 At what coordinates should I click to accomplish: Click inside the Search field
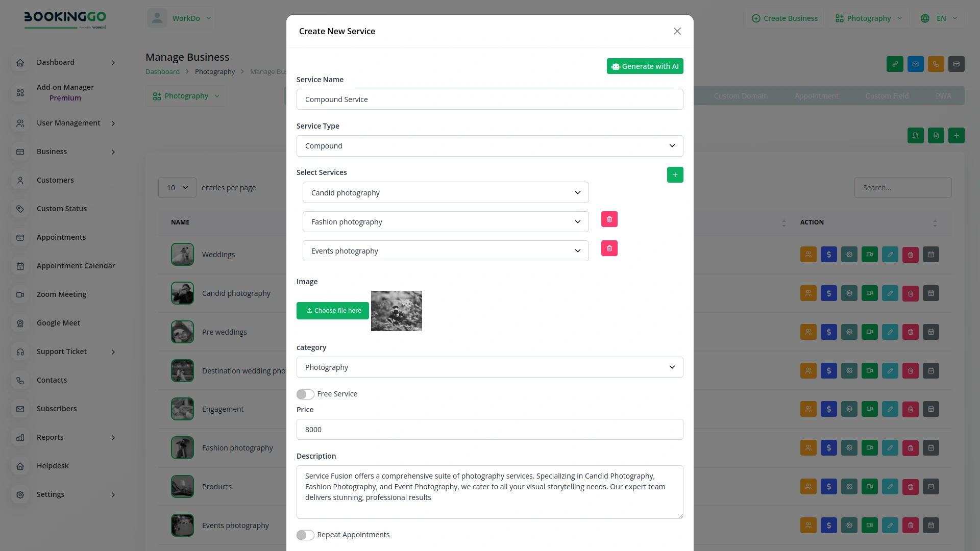(x=902, y=187)
